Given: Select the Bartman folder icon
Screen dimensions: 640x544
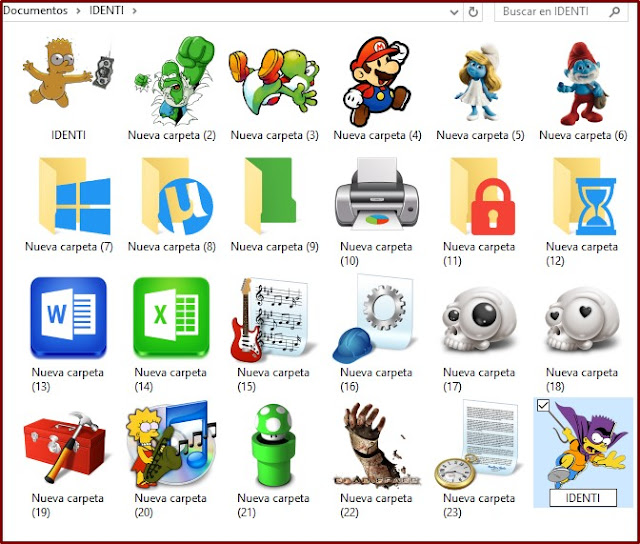Looking at the screenshot, I should click(588, 443).
